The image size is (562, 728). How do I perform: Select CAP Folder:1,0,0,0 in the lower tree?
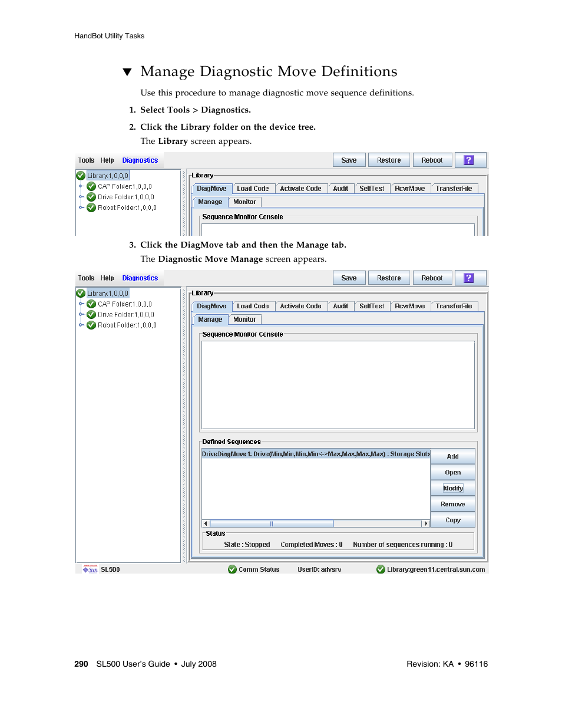pyautogui.click(x=125, y=304)
